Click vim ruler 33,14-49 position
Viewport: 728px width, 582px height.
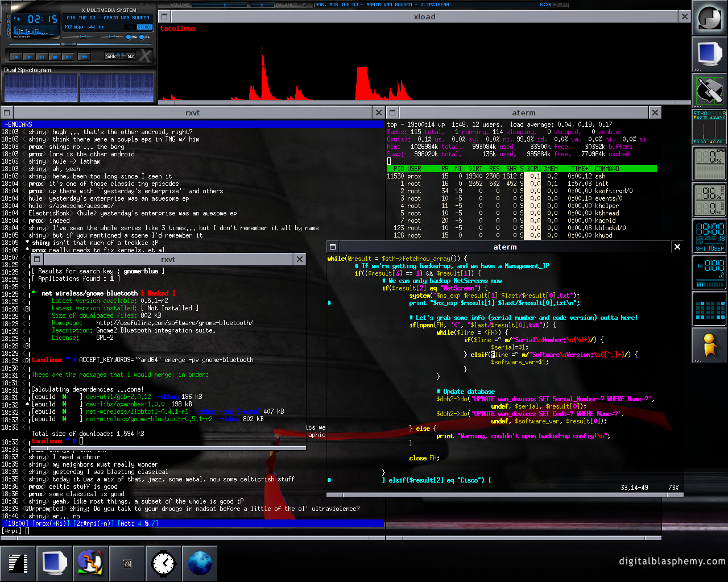[634, 488]
